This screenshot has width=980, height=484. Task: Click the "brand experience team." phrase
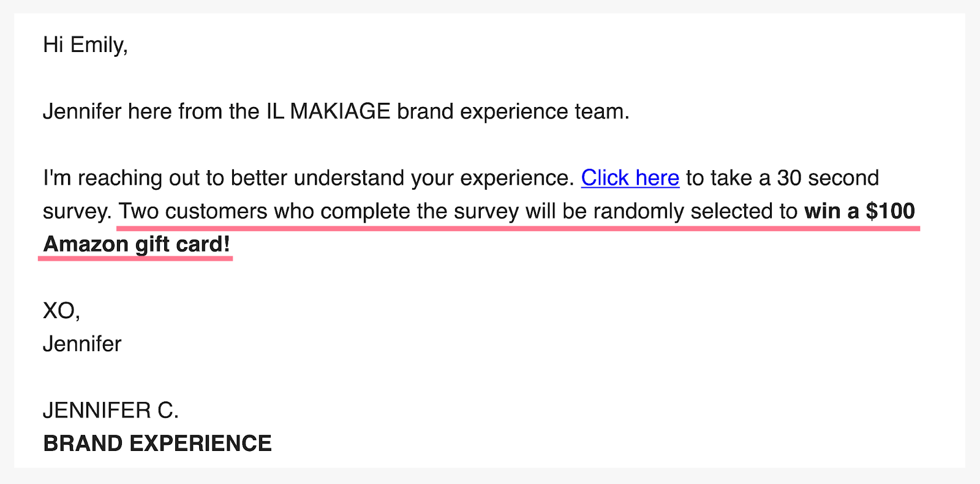click(513, 111)
